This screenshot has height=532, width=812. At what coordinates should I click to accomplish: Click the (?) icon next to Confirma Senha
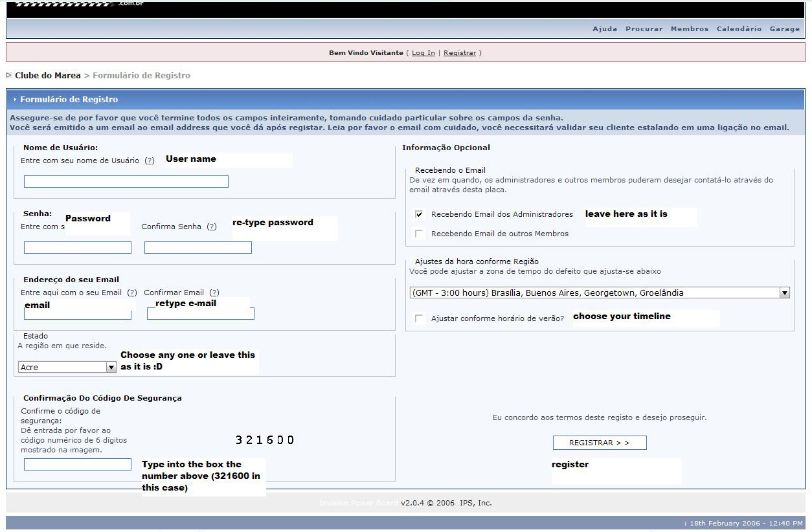(212, 227)
